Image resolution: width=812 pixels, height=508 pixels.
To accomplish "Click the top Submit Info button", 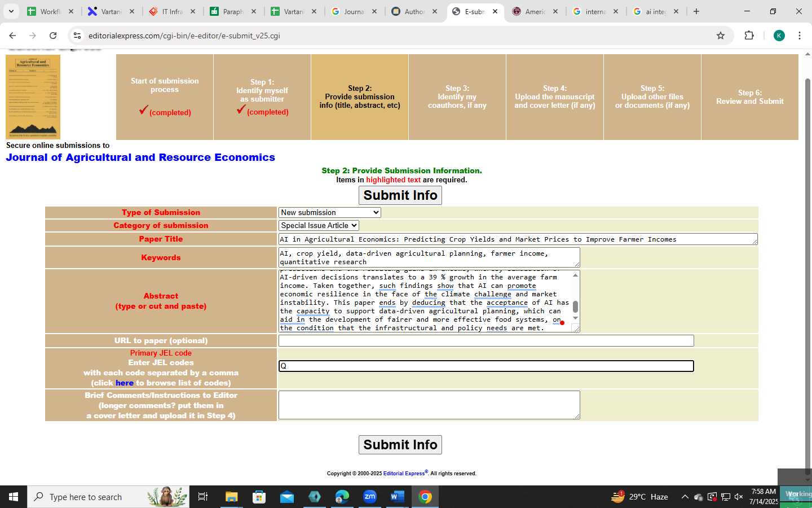I will coord(400,195).
